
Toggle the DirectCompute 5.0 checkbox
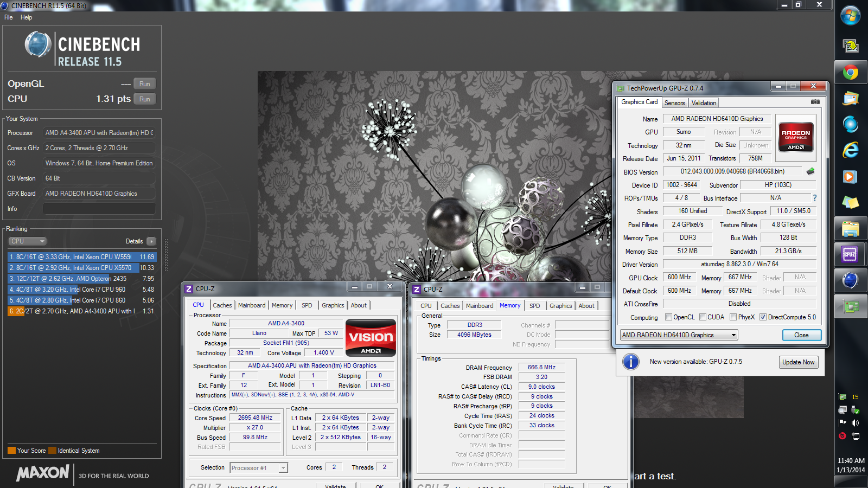pos(763,317)
